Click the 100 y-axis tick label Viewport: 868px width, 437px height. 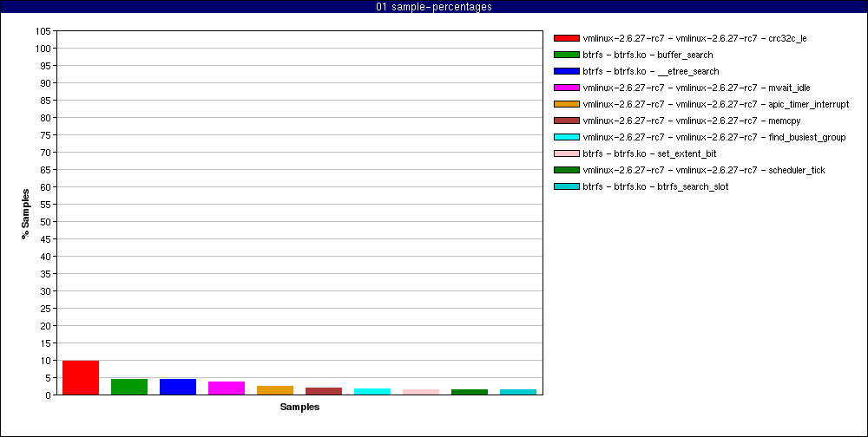point(45,49)
